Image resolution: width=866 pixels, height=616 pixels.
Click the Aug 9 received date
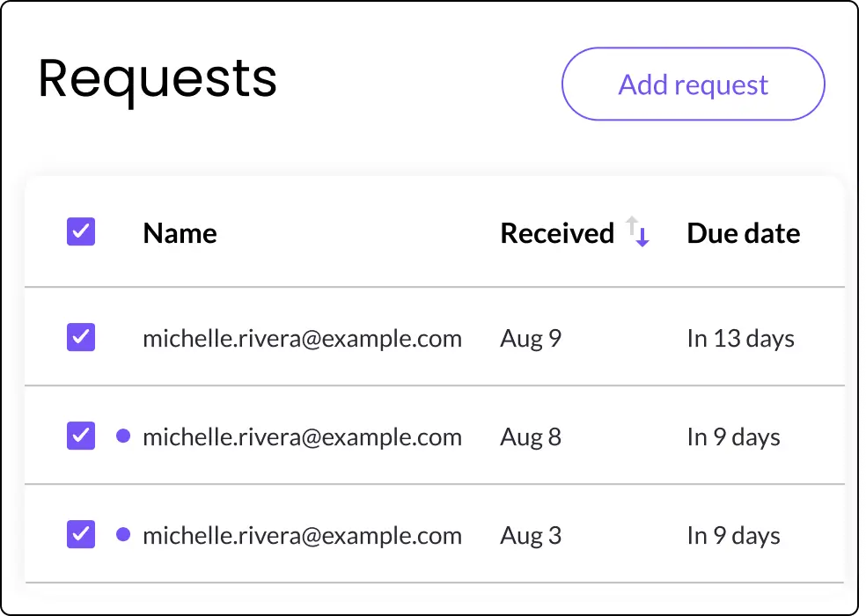[531, 339]
